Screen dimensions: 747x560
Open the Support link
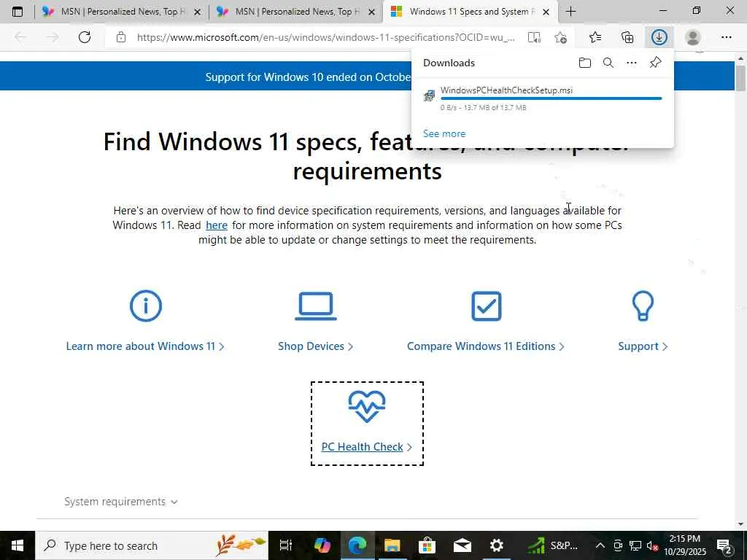click(643, 346)
